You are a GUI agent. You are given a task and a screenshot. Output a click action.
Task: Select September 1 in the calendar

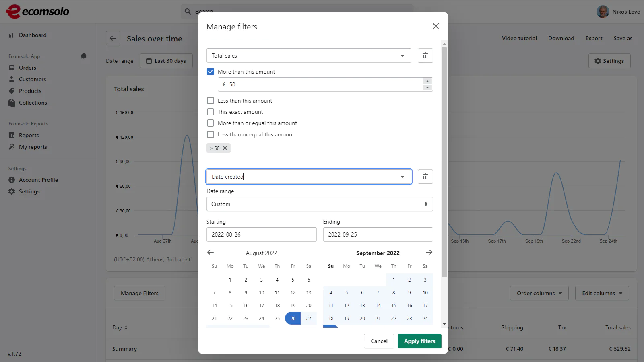[394, 280]
